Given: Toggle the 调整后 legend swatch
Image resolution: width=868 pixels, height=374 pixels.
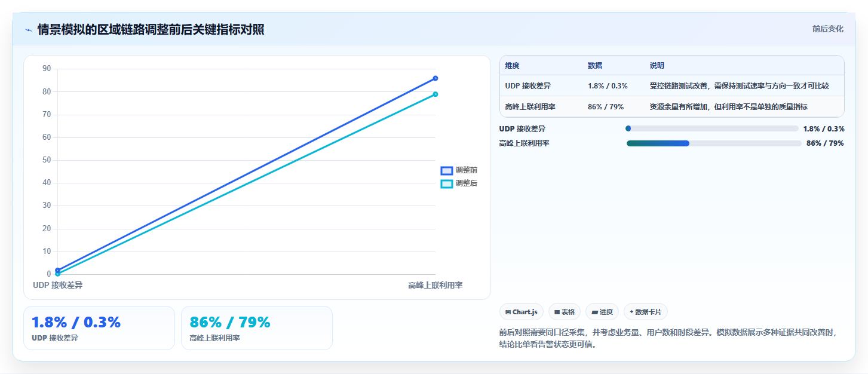Looking at the screenshot, I should tap(446, 183).
